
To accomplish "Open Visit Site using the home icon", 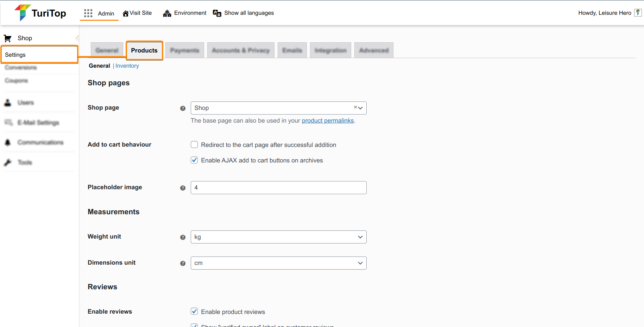I will coord(126,13).
